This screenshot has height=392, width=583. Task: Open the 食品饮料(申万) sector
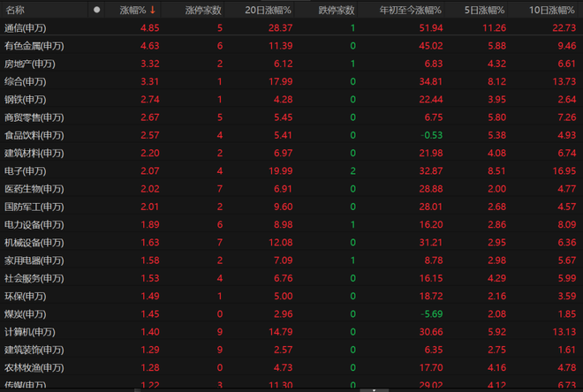34,135
